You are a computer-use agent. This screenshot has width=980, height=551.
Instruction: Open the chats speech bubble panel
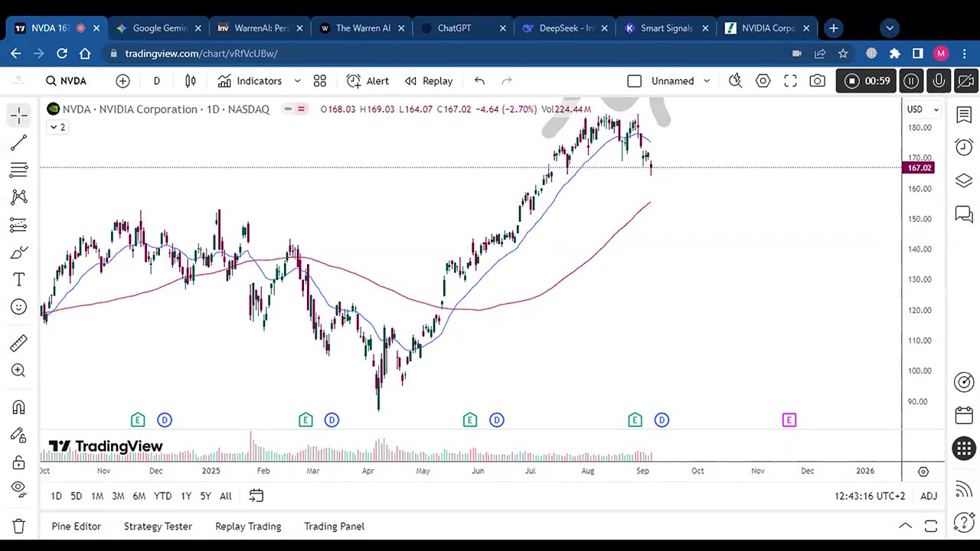pyautogui.click(x=964, y=214)
